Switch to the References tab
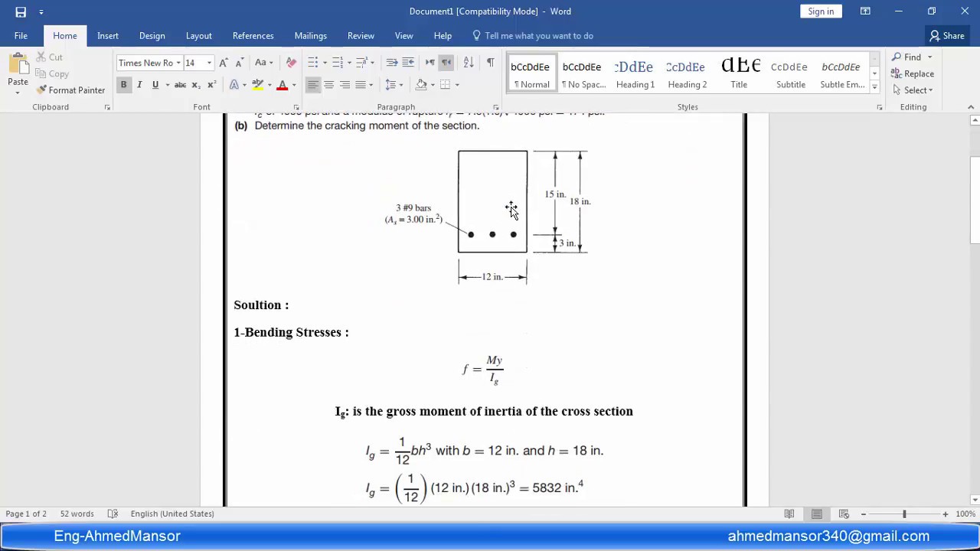 [x=253, y=36]
